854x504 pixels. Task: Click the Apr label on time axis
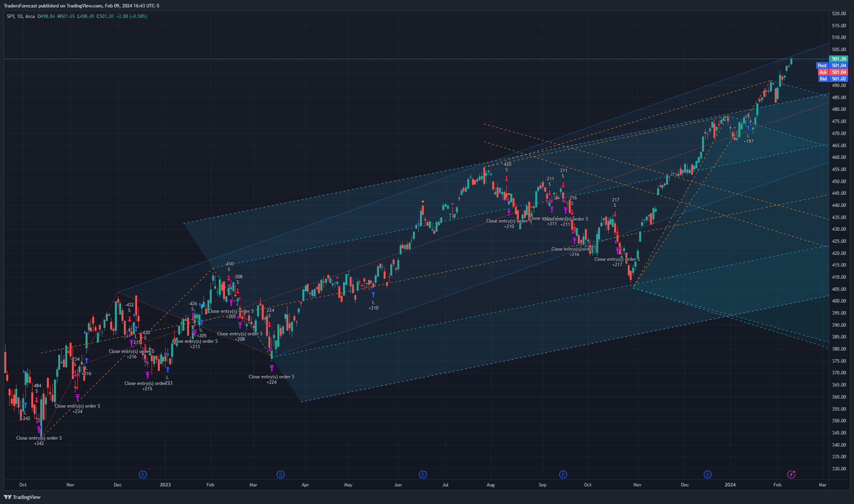click(x=305, y=485)
